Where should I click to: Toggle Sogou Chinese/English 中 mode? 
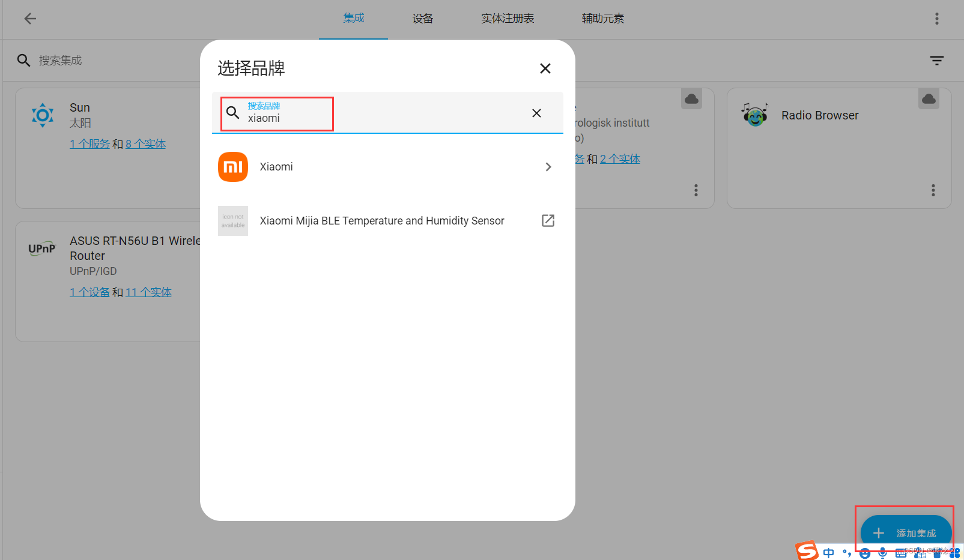tap(829, 553)
